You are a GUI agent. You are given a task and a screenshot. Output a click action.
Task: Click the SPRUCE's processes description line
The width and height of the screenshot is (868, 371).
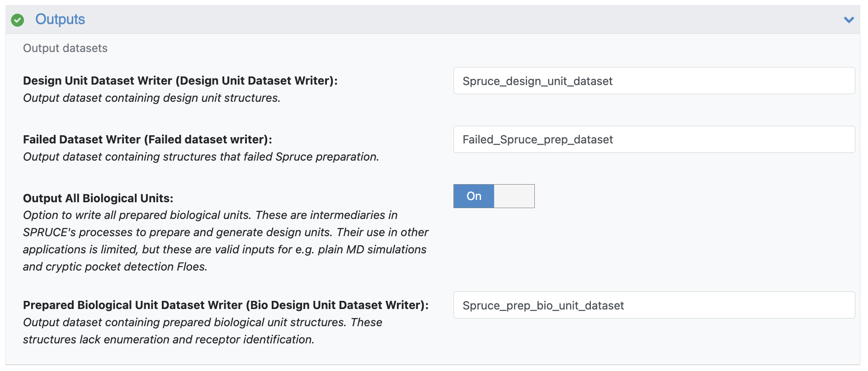click(x=225, y=232)
